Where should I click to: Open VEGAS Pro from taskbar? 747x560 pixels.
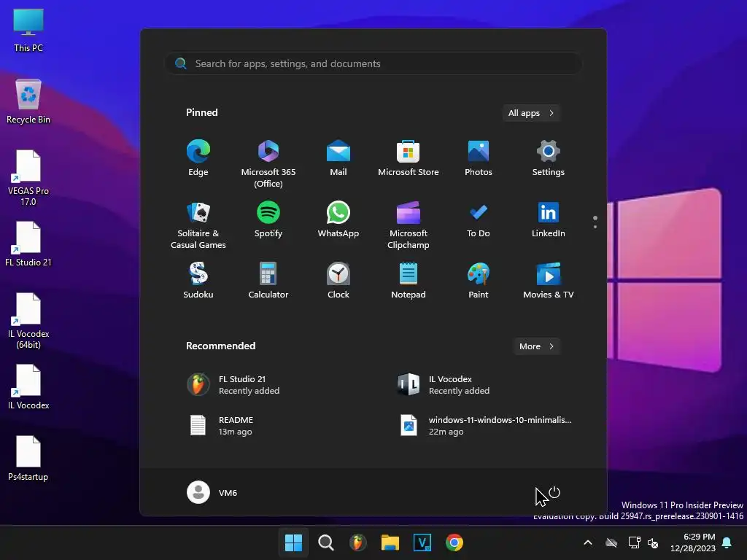[x=422, y=542]
